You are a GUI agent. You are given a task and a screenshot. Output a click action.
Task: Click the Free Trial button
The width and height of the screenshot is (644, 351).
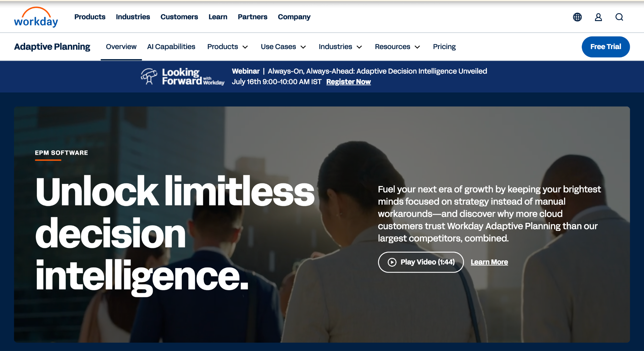click(606, 47)
